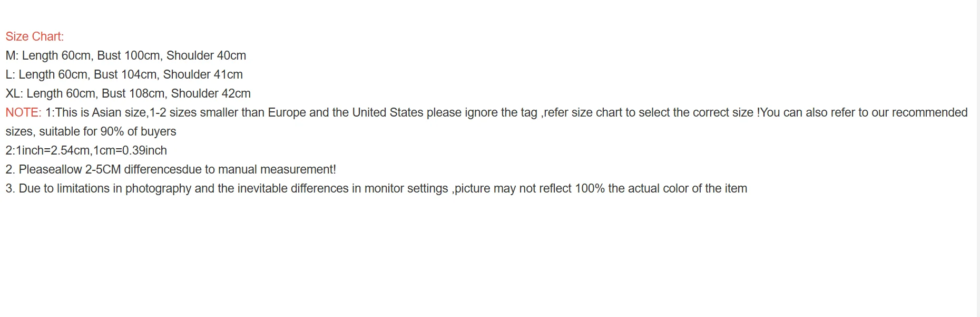
Task: Click the text "Shoulder 42cm"
Action: [211, 93]
